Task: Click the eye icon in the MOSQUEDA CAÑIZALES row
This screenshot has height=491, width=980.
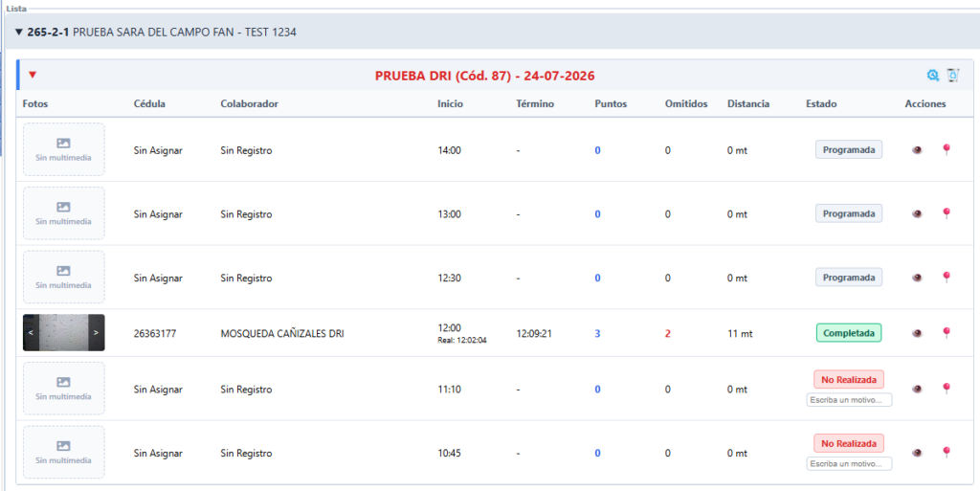Action: pos(917,333)
